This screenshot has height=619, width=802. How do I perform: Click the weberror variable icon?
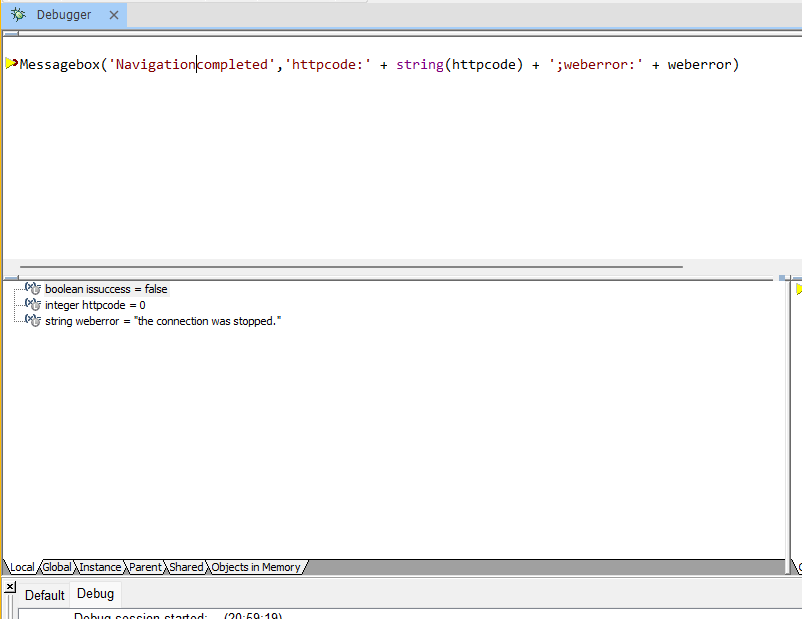[32, 321]
